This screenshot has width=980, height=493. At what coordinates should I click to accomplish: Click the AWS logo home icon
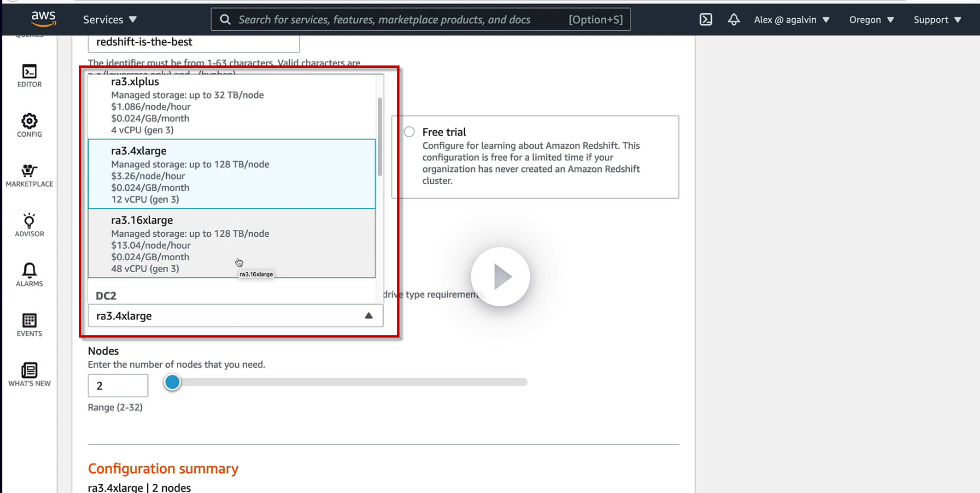click(43, 19)
